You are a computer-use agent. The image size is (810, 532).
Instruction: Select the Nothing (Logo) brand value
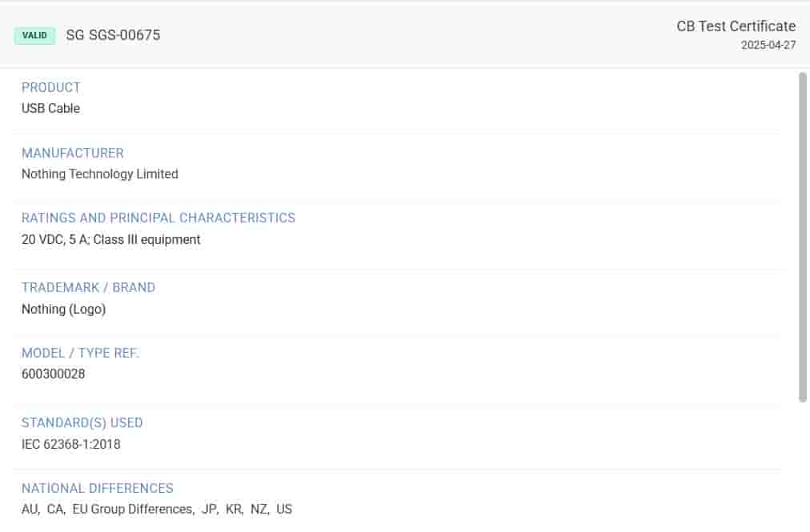[64, 309]
